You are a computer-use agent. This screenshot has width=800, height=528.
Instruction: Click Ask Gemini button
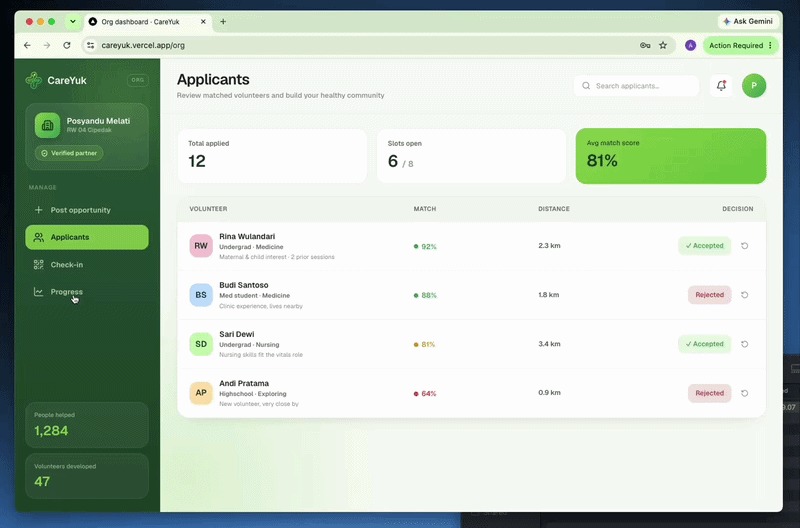click(x=748, y=21)
